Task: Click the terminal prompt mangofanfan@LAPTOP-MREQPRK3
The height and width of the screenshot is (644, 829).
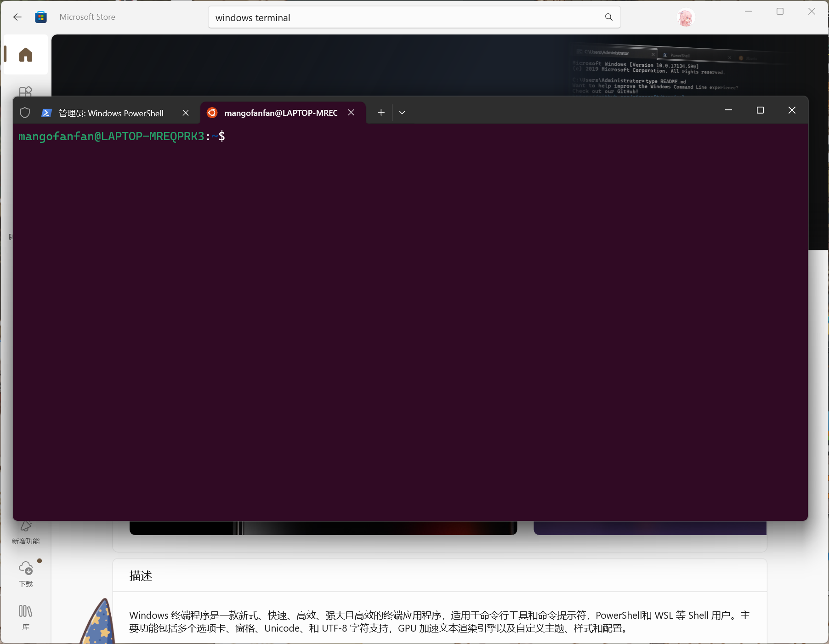Action: coord(111,136)
